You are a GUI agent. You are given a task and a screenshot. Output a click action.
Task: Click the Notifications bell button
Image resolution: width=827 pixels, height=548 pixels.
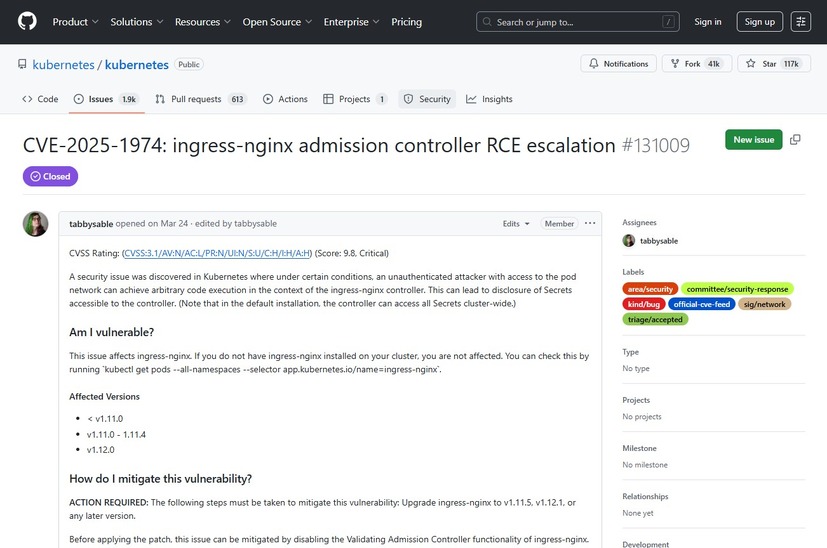pyautogui.click(x=618, y=64)
